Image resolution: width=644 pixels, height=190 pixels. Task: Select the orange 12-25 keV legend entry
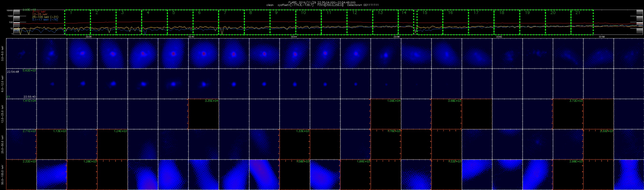click(40, 14)
